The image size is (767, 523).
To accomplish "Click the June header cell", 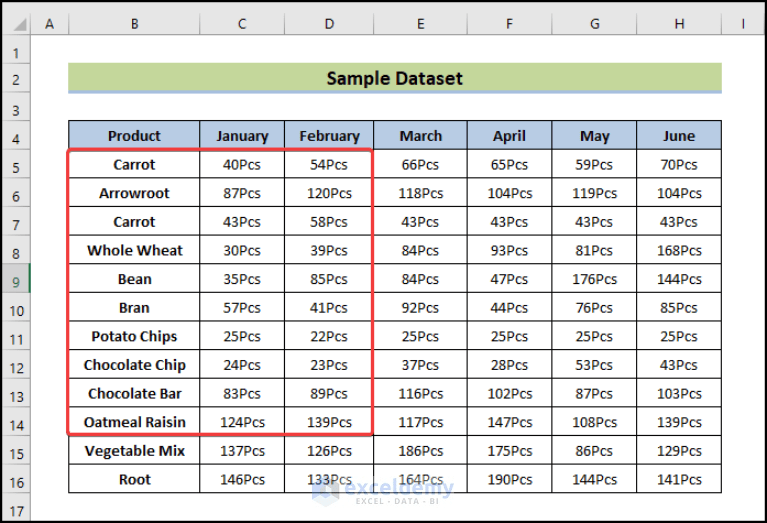I will coord(679,136).
